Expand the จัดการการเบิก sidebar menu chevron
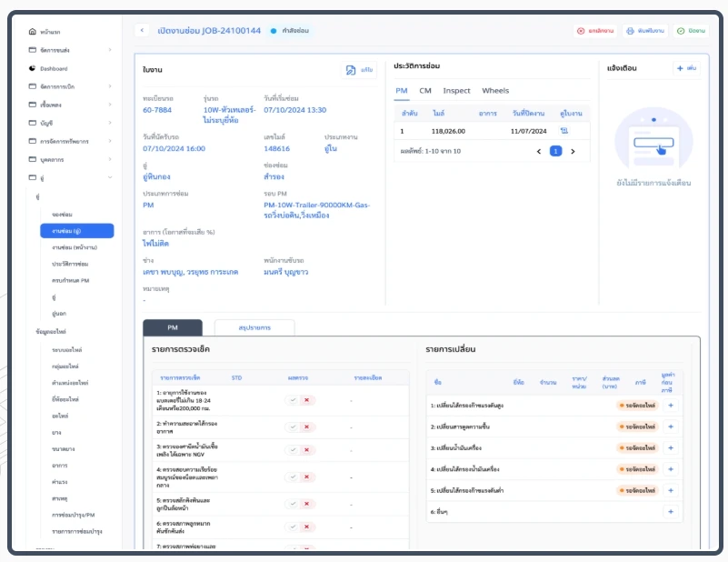 [110, 86]
